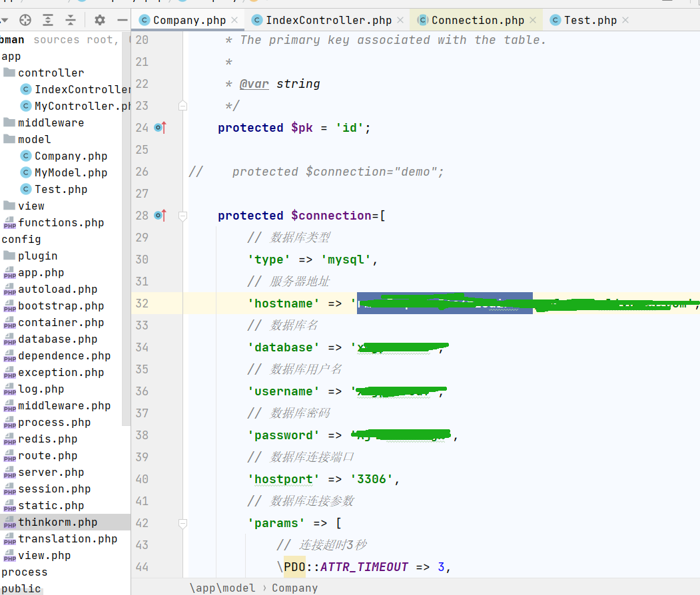The width and height of the screenshot is (700, 595).
Task: Click the plugin folder icon
Action: click(9, 256)
